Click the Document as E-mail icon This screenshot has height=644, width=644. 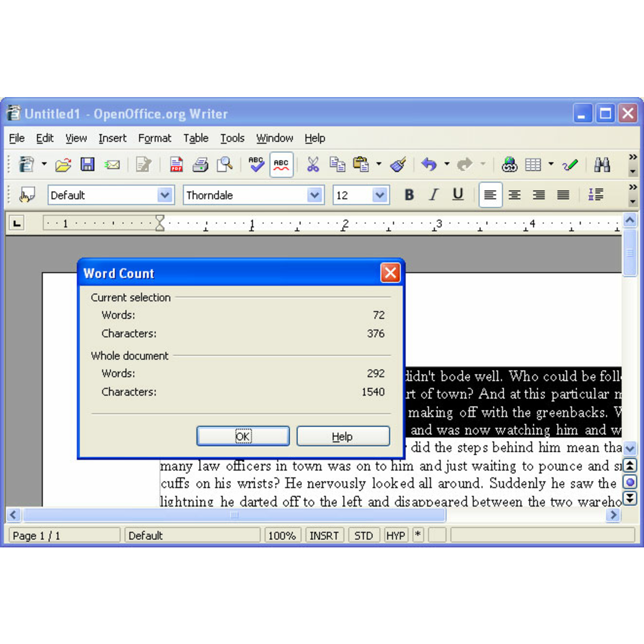[112, 165]
